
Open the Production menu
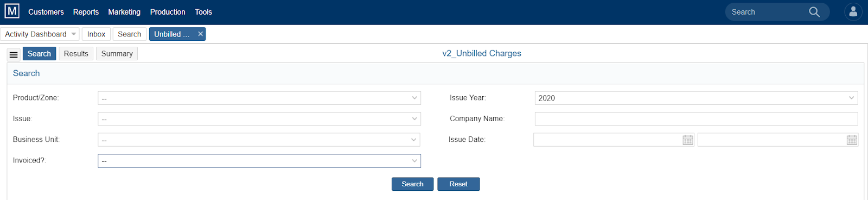[x=168, y=12]
